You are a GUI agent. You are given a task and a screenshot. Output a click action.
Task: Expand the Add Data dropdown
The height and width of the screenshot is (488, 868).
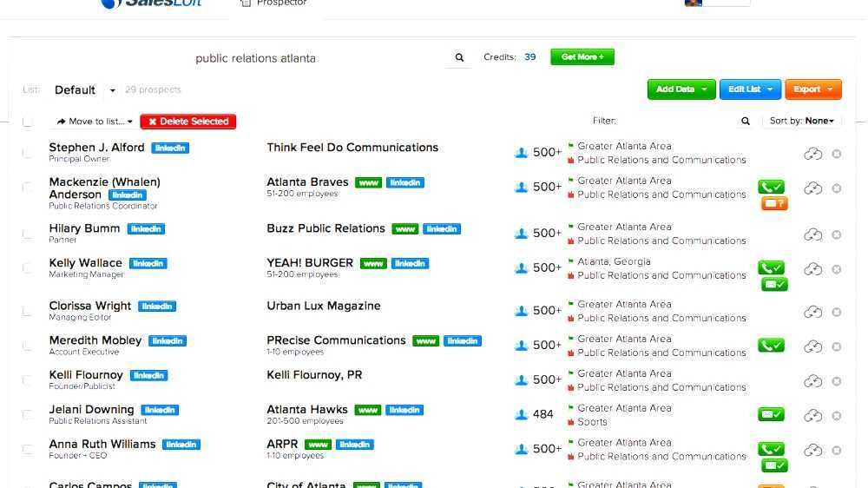pos(681,89)
